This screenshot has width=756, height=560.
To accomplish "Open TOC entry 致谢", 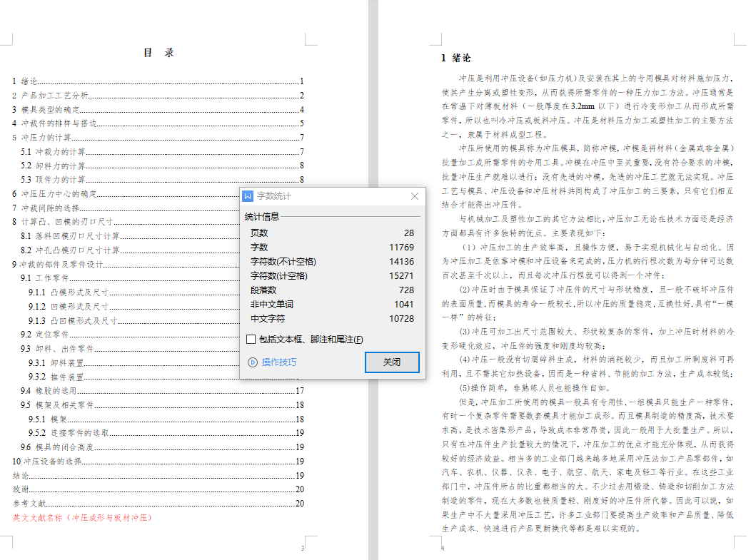I will pos(158,489).
